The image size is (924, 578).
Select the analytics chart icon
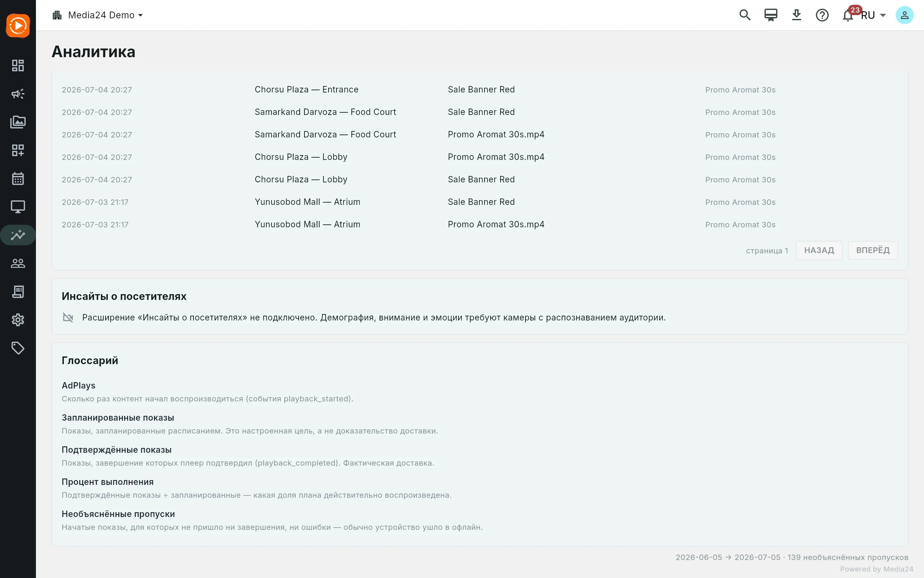pos(18,235)
